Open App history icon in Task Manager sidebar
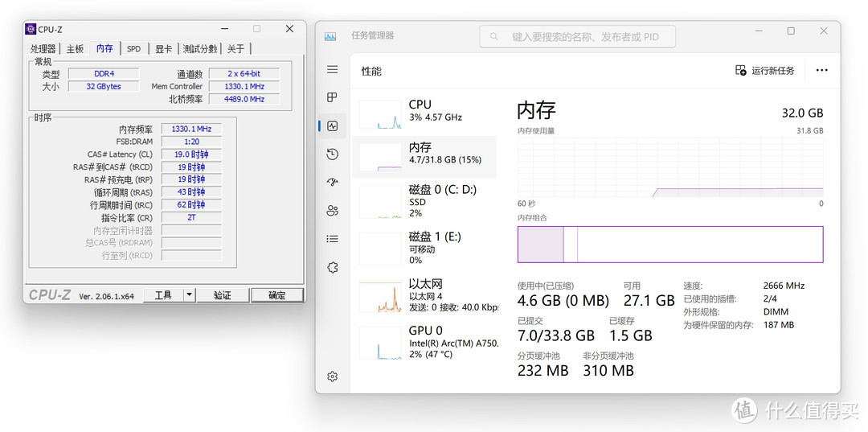 (332, 154)
